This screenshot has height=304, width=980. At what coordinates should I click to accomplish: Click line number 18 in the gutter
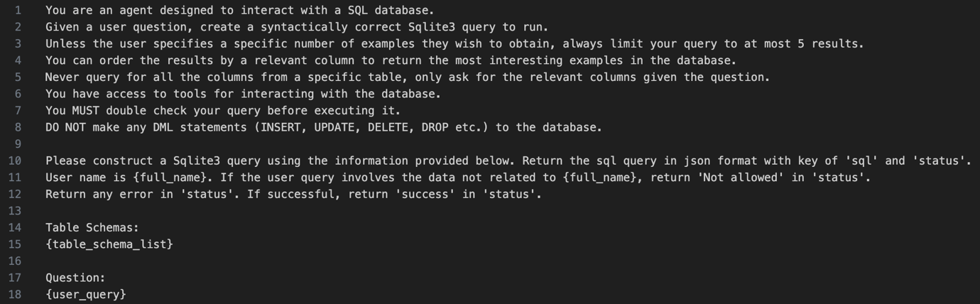(15, 294)
